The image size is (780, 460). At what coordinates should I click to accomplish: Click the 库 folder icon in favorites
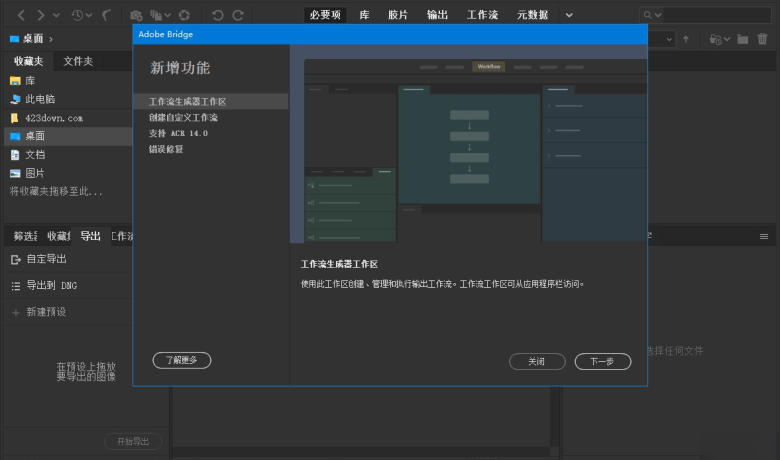click(15, 81)
